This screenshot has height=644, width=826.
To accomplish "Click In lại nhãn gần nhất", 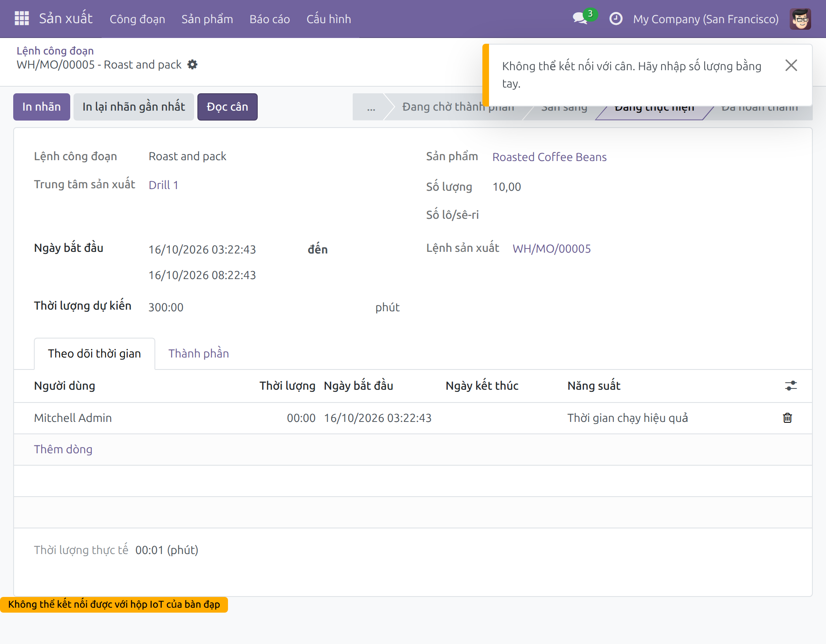I will [x=133, y=107].
